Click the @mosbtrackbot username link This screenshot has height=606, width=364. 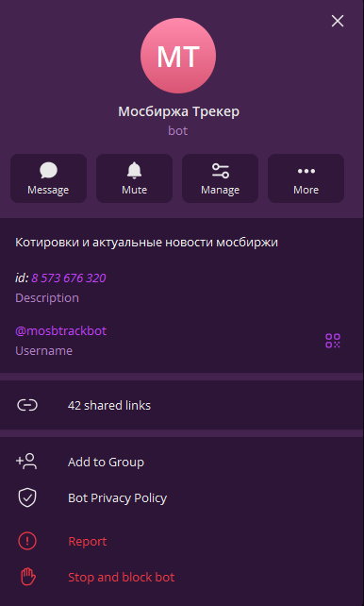(60, 330)
